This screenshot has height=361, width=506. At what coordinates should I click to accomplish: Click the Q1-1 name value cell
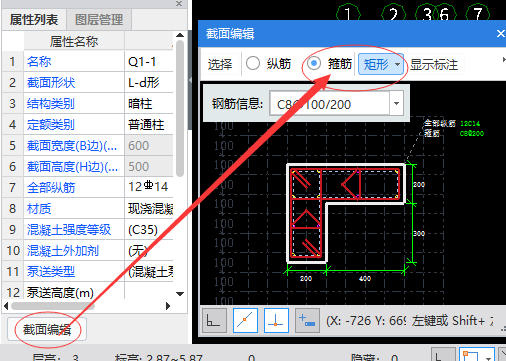coord(149,62)
